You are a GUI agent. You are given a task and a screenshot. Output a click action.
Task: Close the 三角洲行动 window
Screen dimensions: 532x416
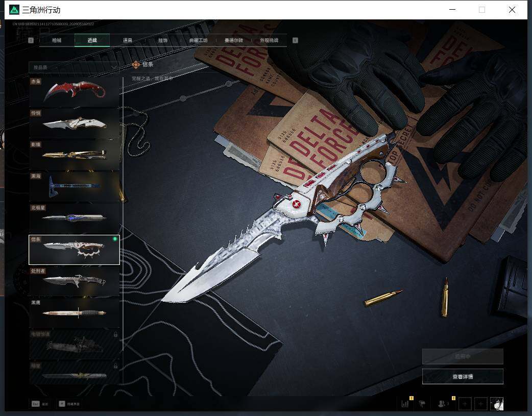coord(512,10)
